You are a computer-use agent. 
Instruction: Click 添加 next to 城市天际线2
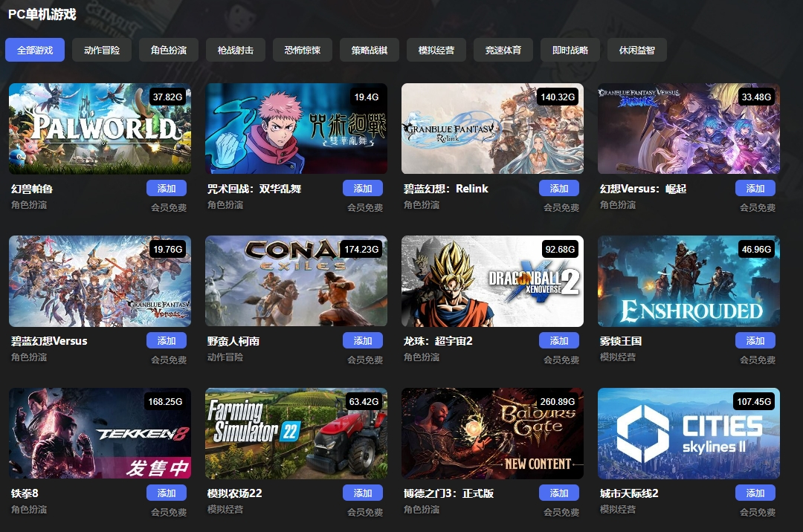point(755,493)
